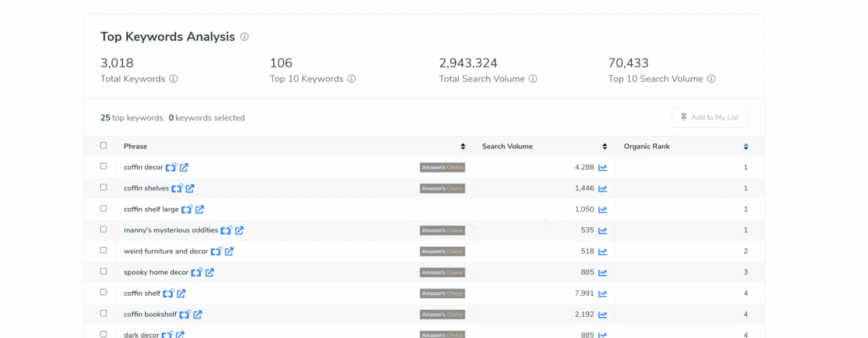Open trend chart icon for spooky home decor
Screen dimensions: 868x338
coord(602,273)
